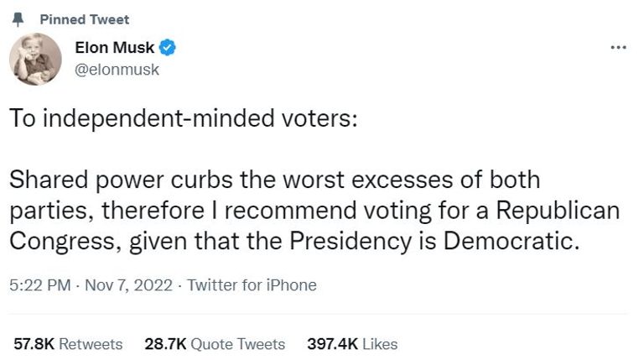The width and height of the screenshot is (644, 360).
Task: Click the 5:22 PM timestamp
Action: (40, 285)
